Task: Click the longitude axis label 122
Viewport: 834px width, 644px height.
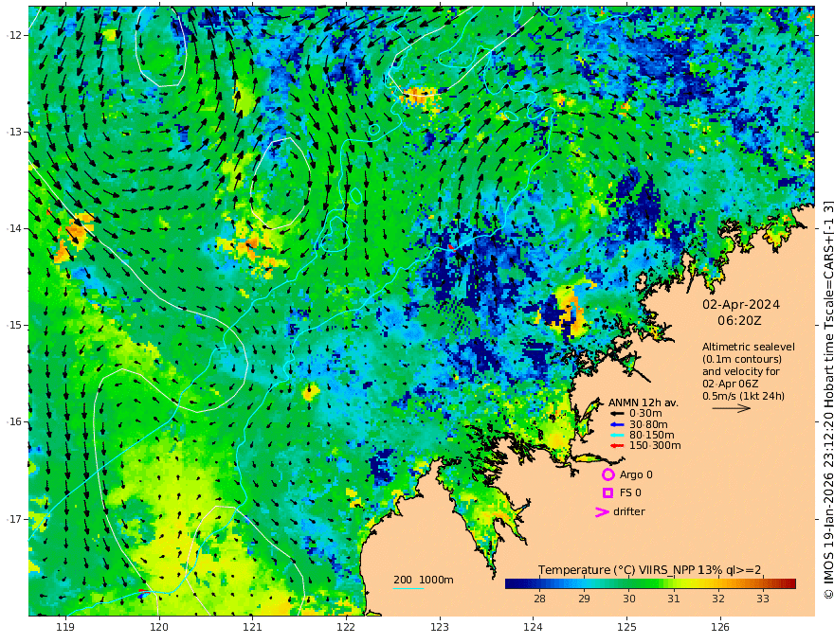Action: tap(346, 627)
